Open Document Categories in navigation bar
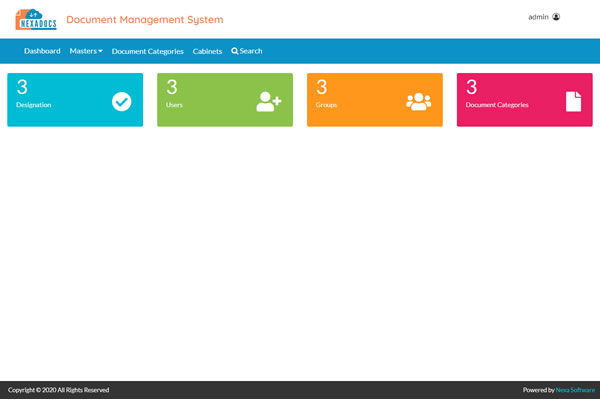Viewport: 600px width, 400px height. pos(148,51)
